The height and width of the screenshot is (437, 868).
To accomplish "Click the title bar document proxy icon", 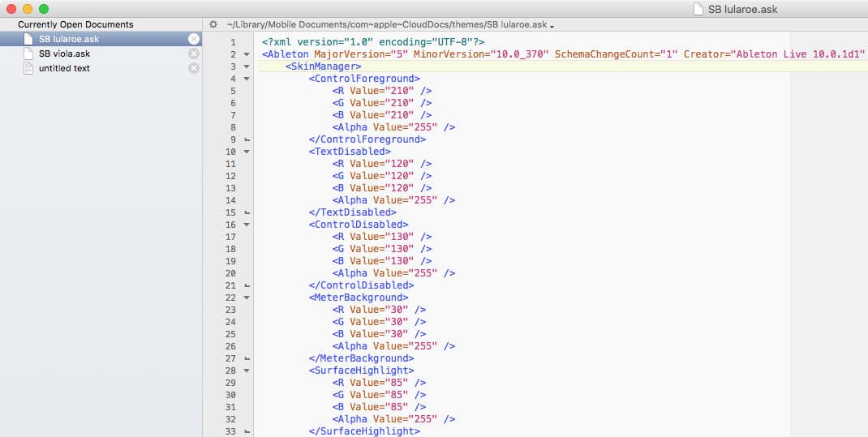I will point(698,9).
